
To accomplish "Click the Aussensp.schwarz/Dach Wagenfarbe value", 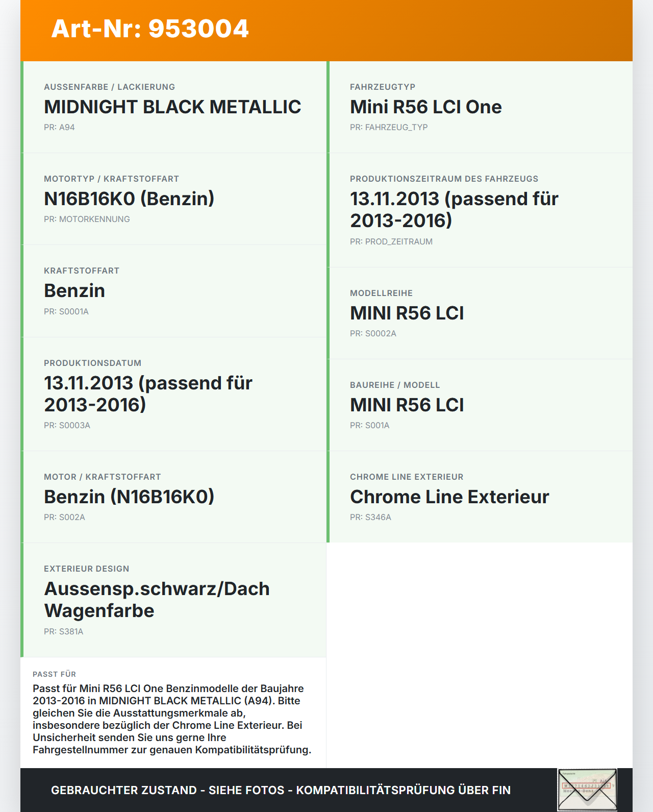I will click(x=157, y=600).
